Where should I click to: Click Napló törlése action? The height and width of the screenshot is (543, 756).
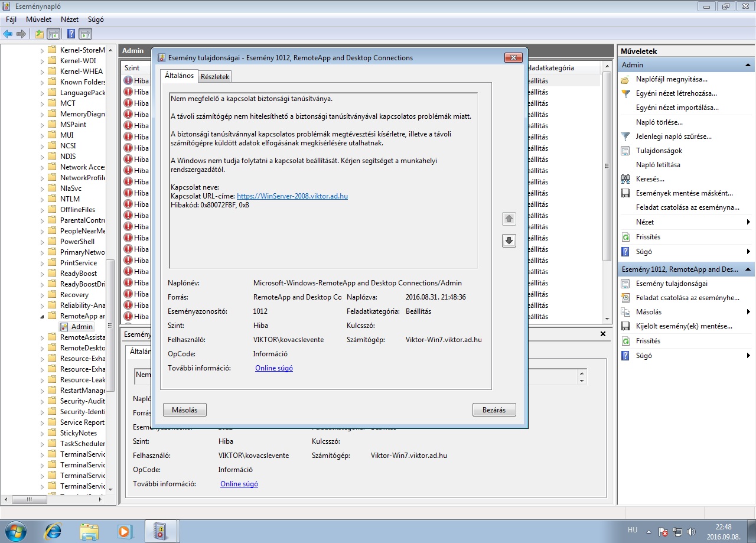click(659, 122)
